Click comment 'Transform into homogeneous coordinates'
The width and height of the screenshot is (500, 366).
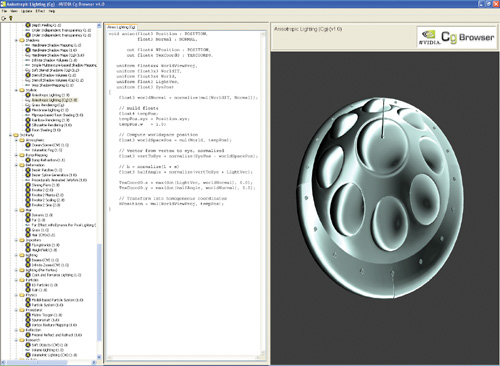coord(173,198)
